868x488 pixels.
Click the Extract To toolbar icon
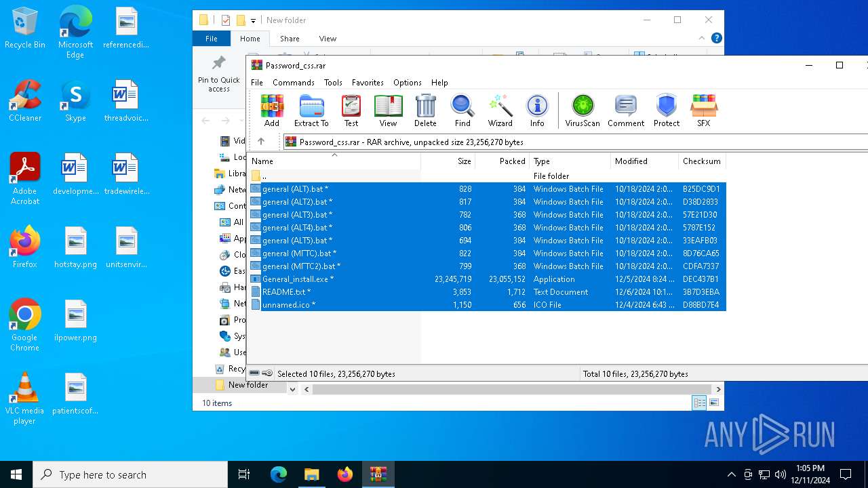tap(311, 110)
